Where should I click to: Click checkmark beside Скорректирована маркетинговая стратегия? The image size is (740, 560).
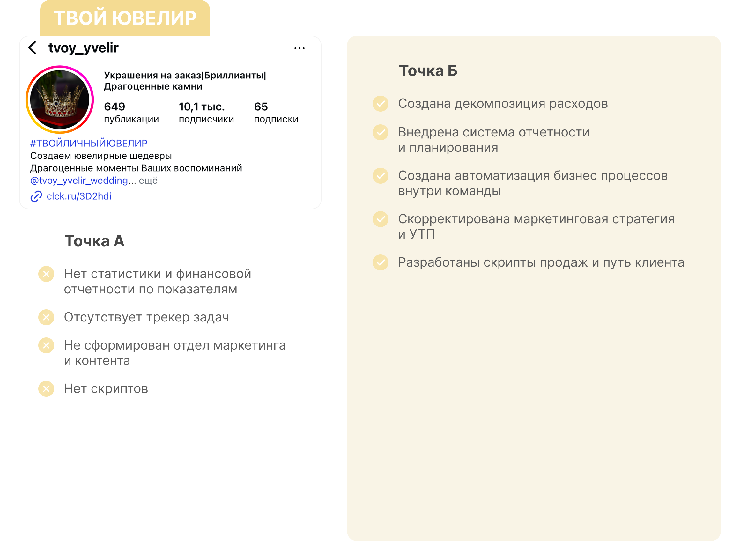(x=381, y=219)
